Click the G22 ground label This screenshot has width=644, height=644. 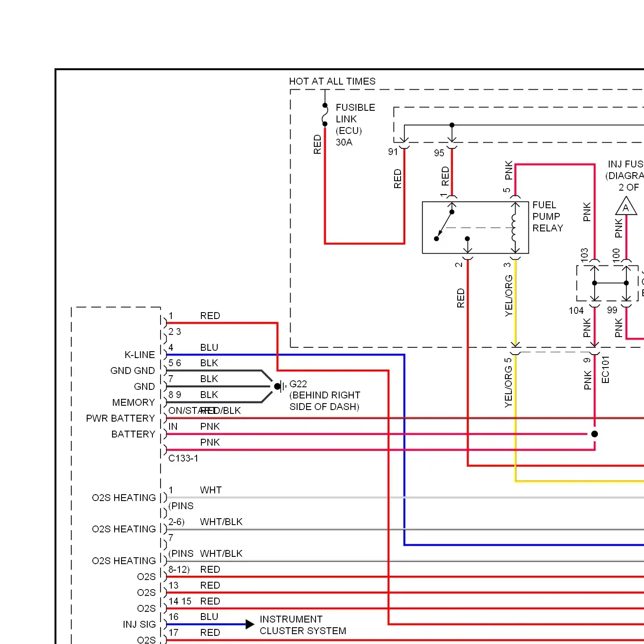pyautogui.click(x=298, y=384)
